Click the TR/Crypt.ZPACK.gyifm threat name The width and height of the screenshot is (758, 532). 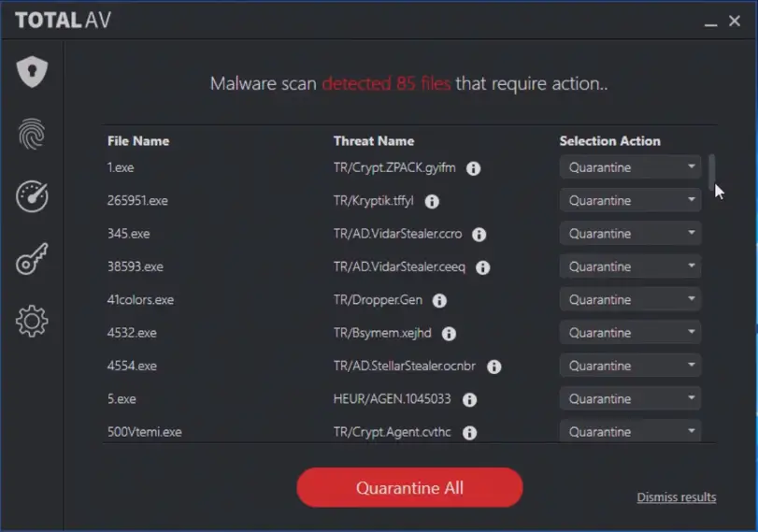pos(394,167)
